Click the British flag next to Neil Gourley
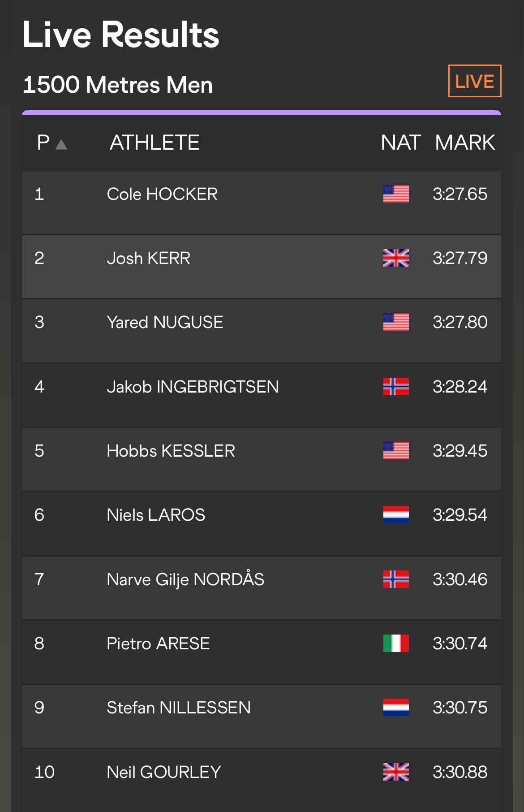524x812 pixels. 396,772
